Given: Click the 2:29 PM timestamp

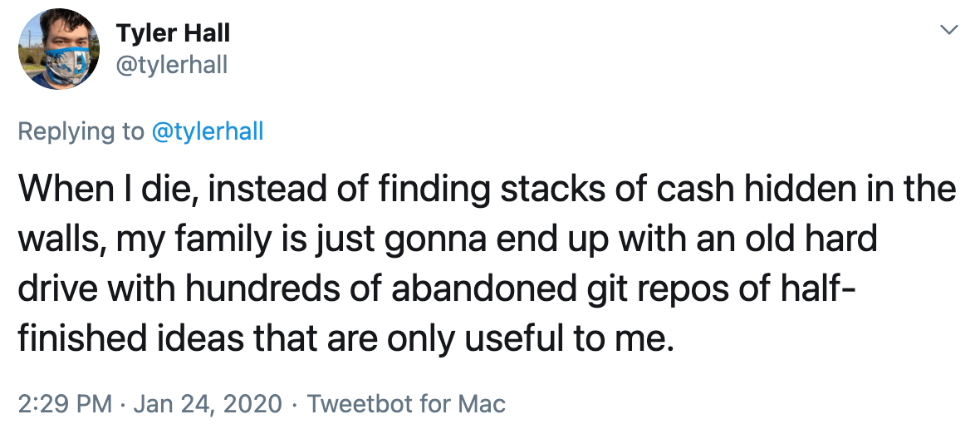Looking at the screenshot, I should coord(65,405).
